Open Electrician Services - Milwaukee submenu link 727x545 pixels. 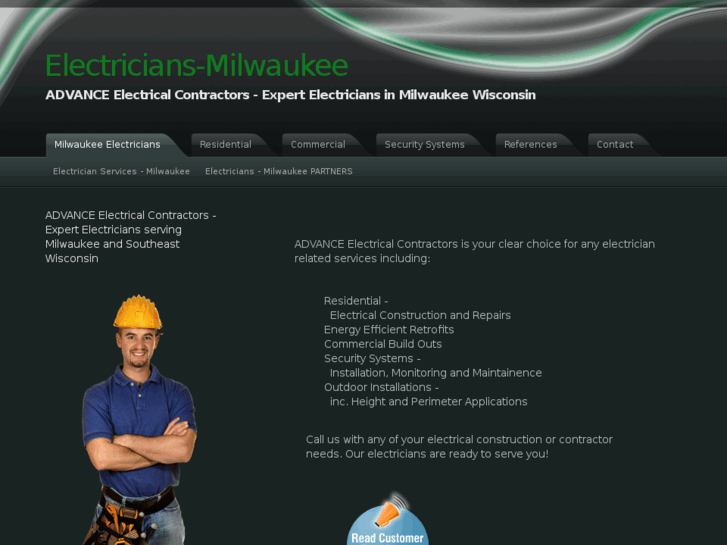coord(121,172)
